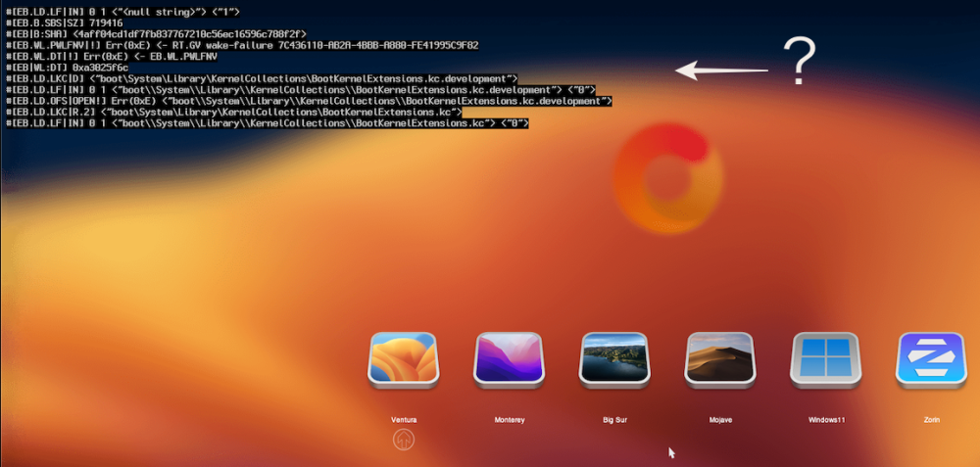Click the log line "#[EB.B.SBS|SZ] 719416"
Image resolution: width=980 pixels, height=467 pixels.
pos(65,23)
